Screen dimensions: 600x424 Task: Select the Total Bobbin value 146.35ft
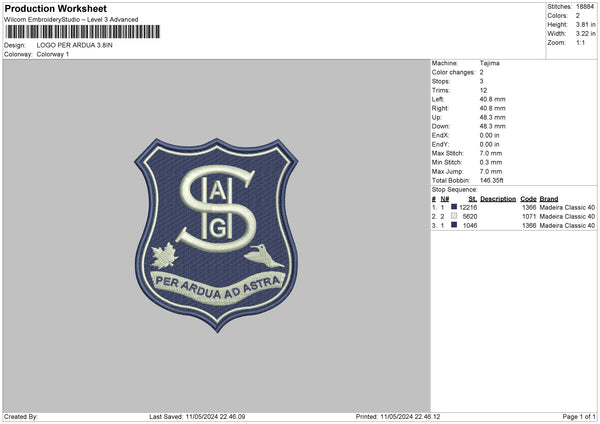492,180
